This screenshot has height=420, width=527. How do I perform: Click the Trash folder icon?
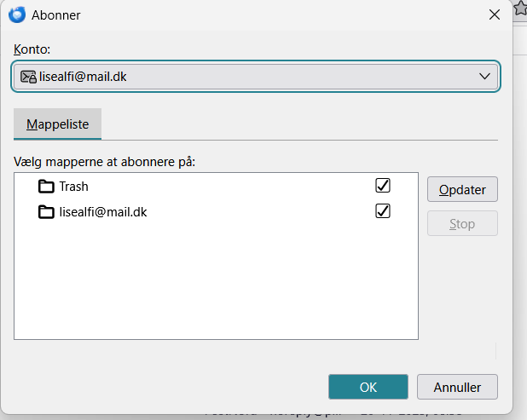pyautogui.click(x=46, y=187)
